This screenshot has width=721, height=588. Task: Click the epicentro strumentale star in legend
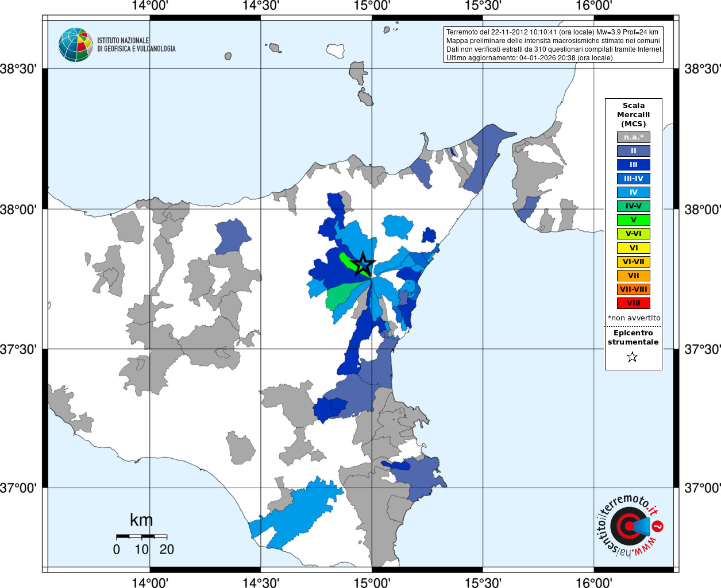(633, 357)
